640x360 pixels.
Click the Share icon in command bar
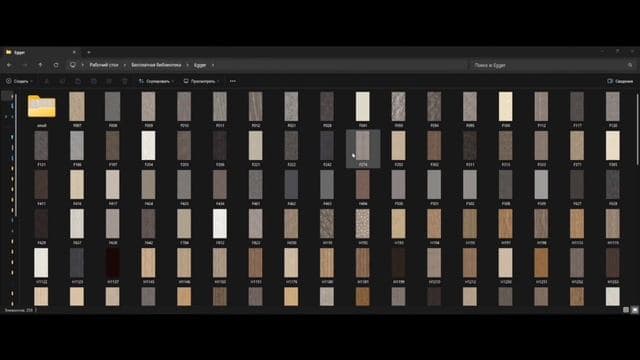(109, 81)
